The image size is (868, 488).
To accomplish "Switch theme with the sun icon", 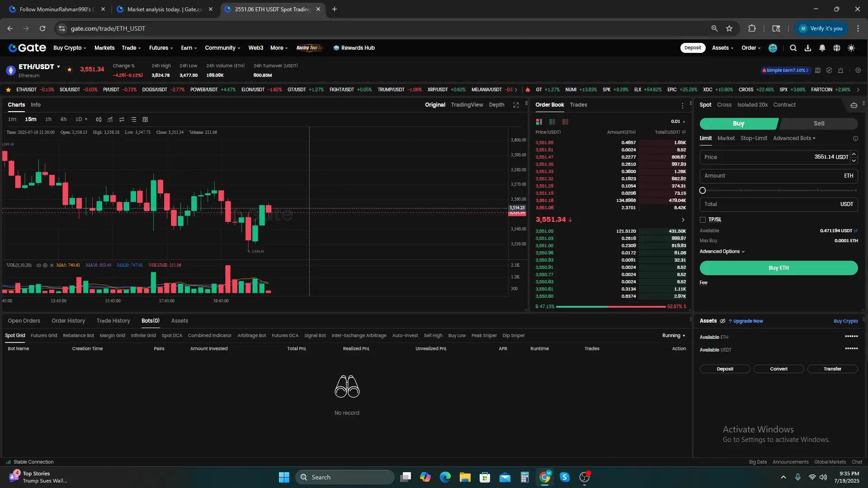I will pos(851,48).
